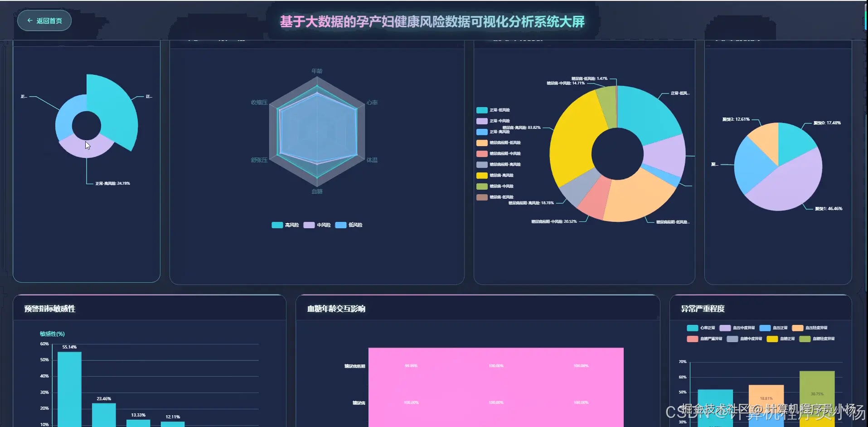The height and width of the screenshot is (427, 868).
Task: Select the green 糖尿病-中风险 14.71% slice
Action: point(607,108)
